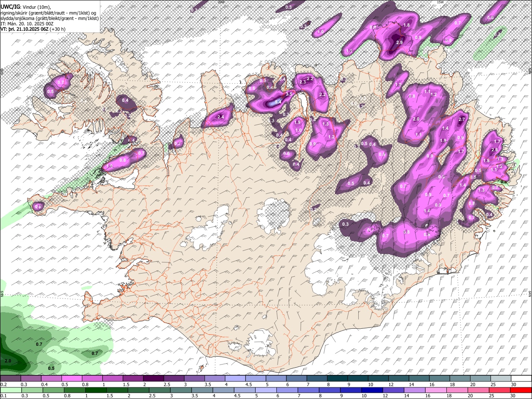The image size is (532, 399).
Task: Click the 3.5 value on the map
Action: point(289,94)
